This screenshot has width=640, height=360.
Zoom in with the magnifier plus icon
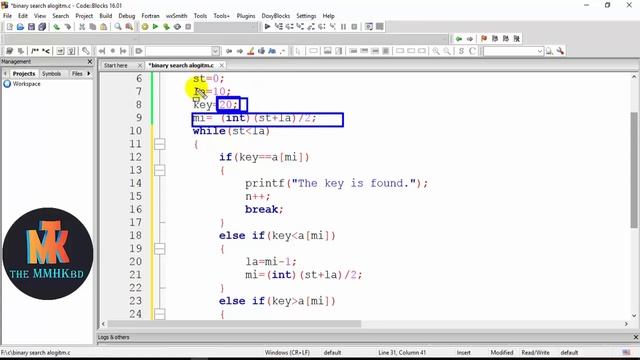[436, 51]
